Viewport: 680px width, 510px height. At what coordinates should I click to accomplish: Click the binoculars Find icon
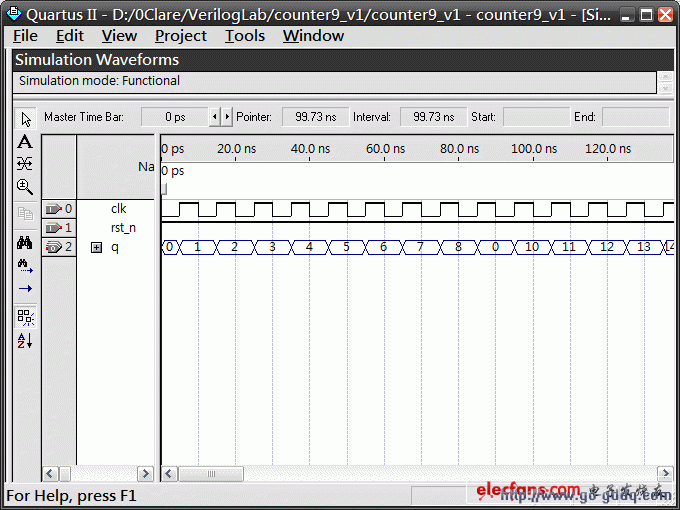click(x=26, y=243)
